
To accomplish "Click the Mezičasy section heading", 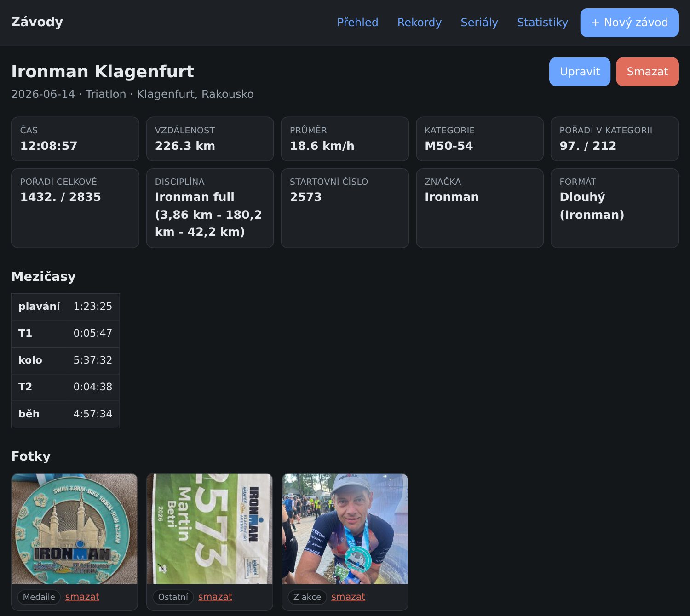I will tap(43, 276).
